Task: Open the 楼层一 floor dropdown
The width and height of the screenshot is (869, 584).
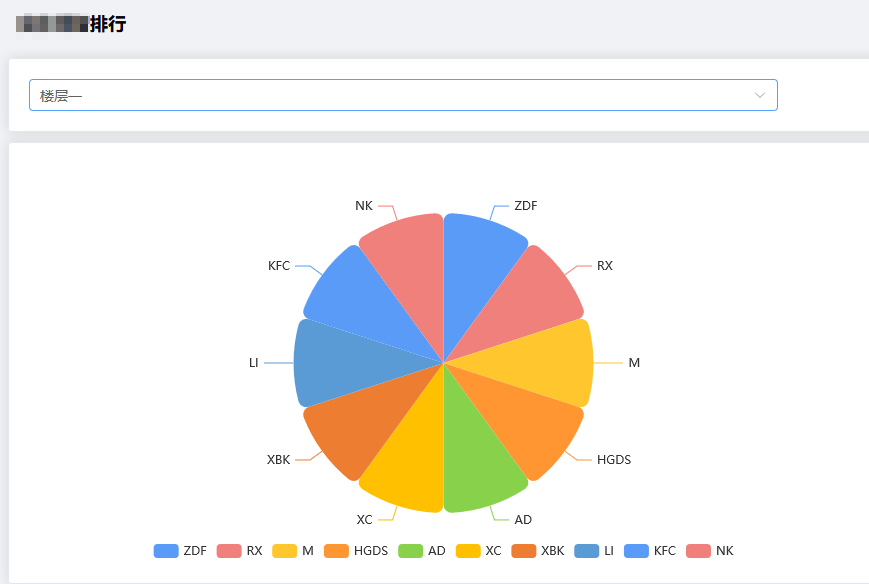Action: (x=390, y=95)
